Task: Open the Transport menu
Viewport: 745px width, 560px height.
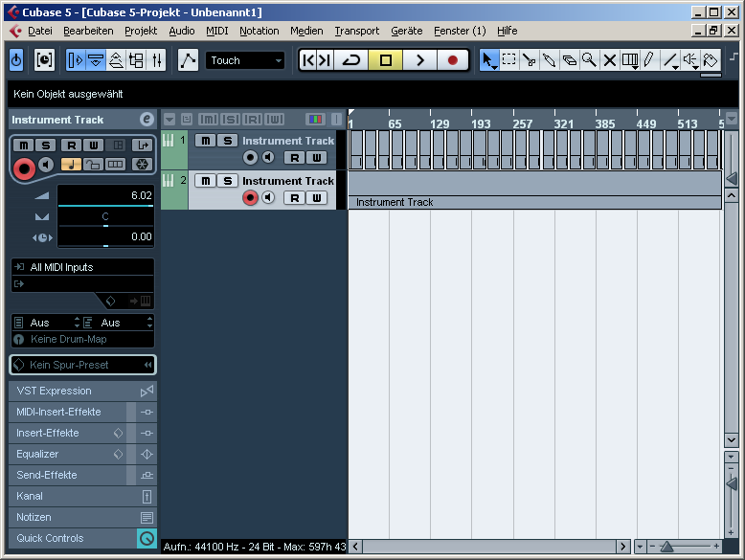Action: 357,31
